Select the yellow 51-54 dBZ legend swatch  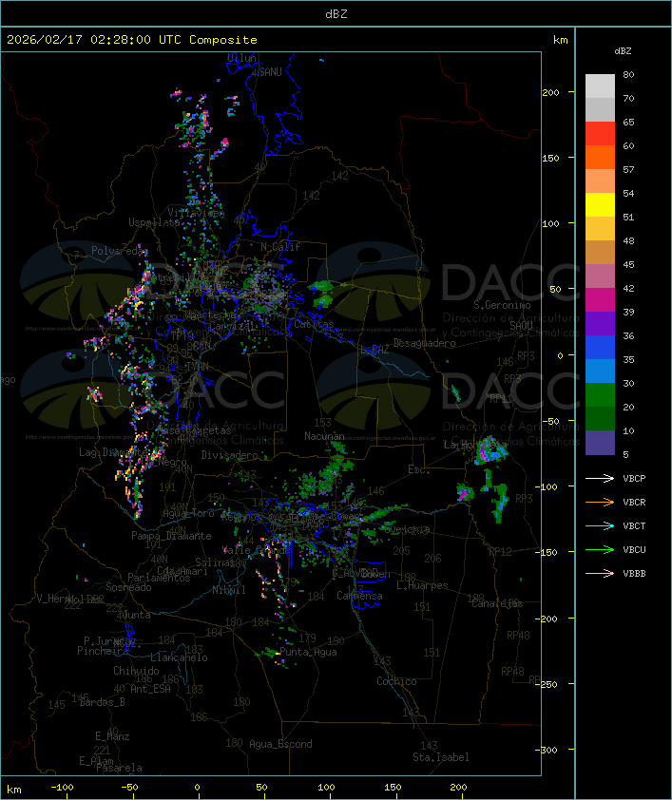pos(600,204)
